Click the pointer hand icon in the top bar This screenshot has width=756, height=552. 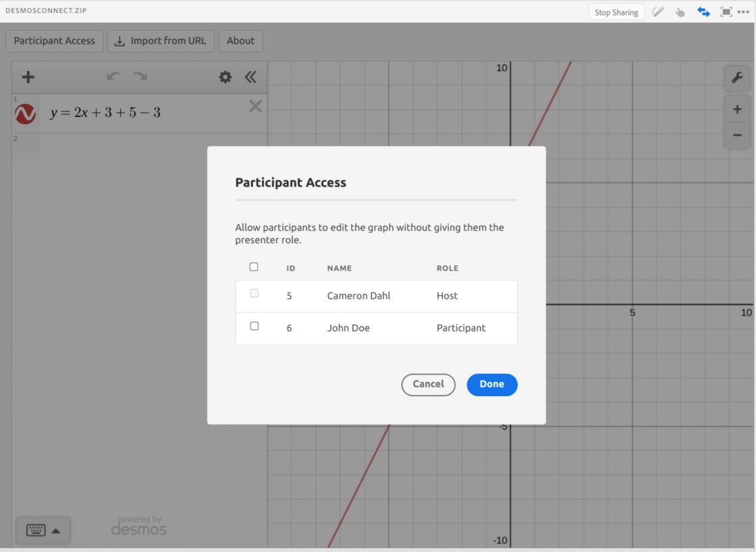coord(680,12)
